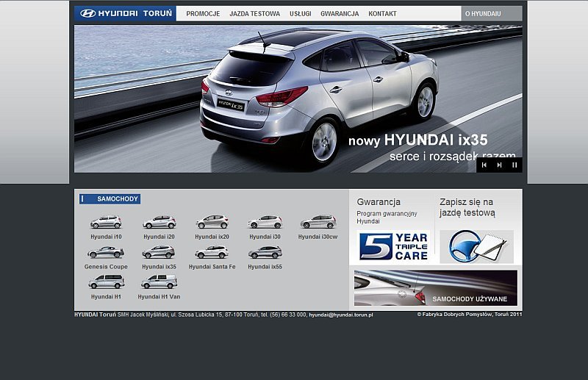Open the PROMOCJE menu item
The height and width of the screenshot is (380, 588).
(x=203, y=14)
